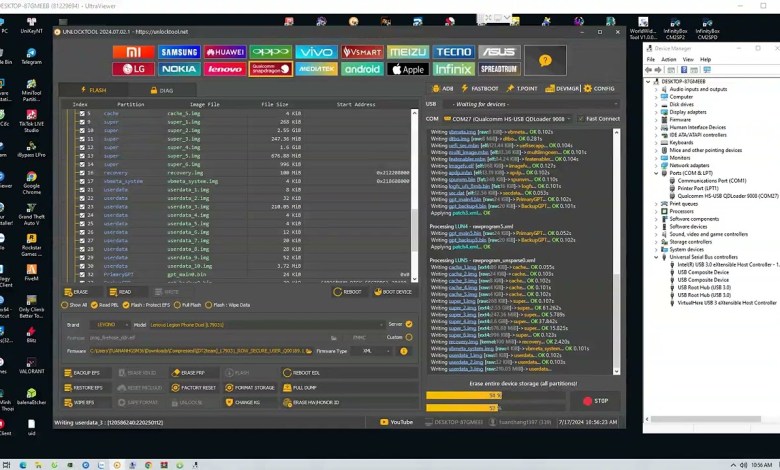Uncheck the recovery partition row checkbox
This screenshot has width=780, height=470.
pyautogui.click(x=83, y=172)
